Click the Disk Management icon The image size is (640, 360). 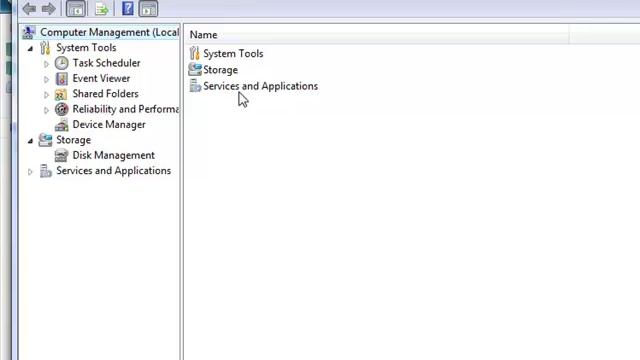(x=62, y=156)
